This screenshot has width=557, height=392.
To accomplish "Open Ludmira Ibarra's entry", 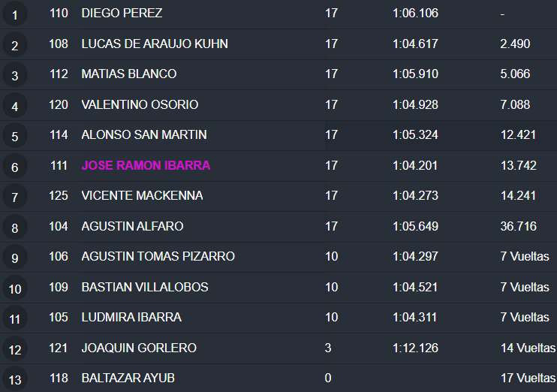I will pyautogui.click(x=131, y=318).
